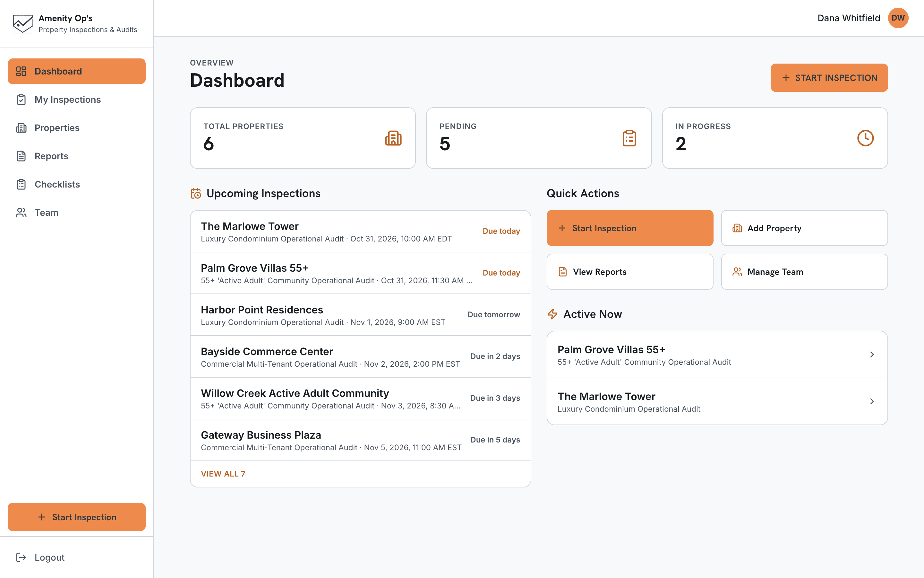
Task: Click the Properties building icon in sidebar
Action: 21,128
